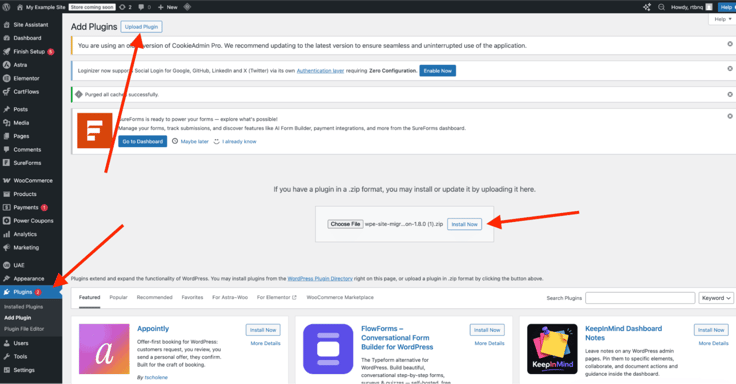Open Media library in the sidebar
Image resolution: width=736 pixels, height=384 pixels.
pyautogui.click(x=21, y=123)
